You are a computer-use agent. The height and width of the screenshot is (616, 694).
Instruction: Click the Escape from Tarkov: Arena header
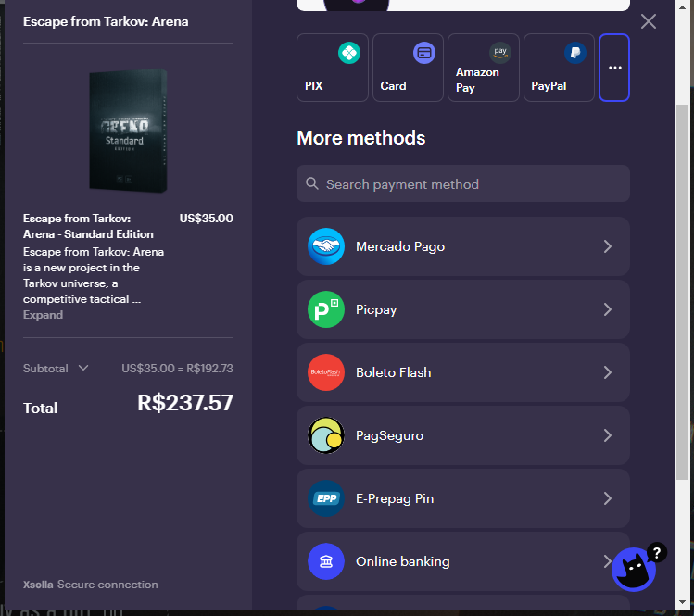tap(106, 21)
